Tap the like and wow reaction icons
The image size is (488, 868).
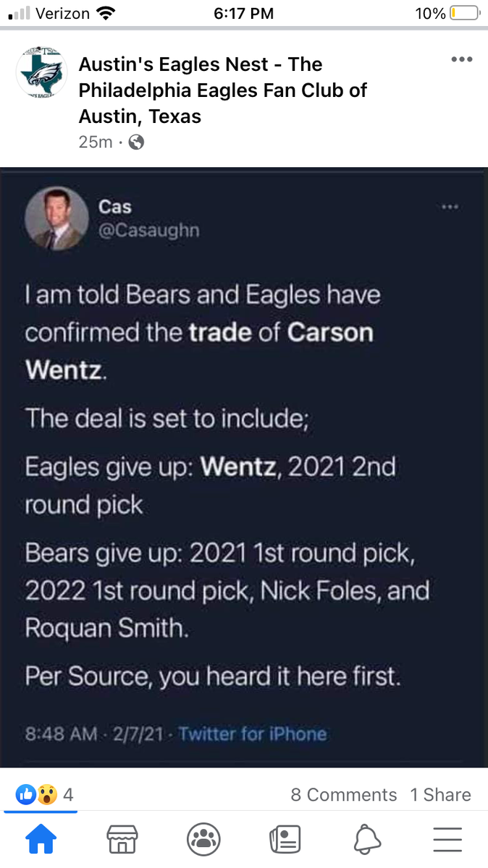pos(36,795)
